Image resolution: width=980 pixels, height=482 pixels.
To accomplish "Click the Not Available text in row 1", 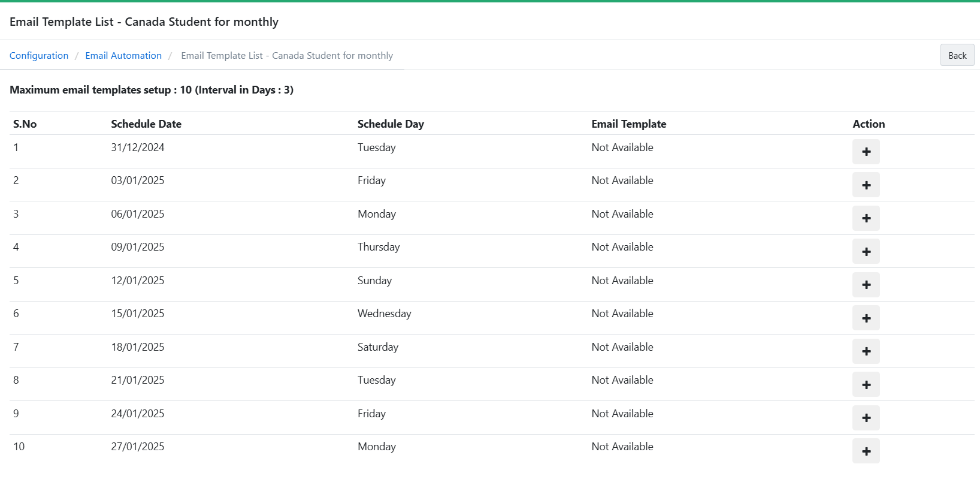I will pos(622,147).
